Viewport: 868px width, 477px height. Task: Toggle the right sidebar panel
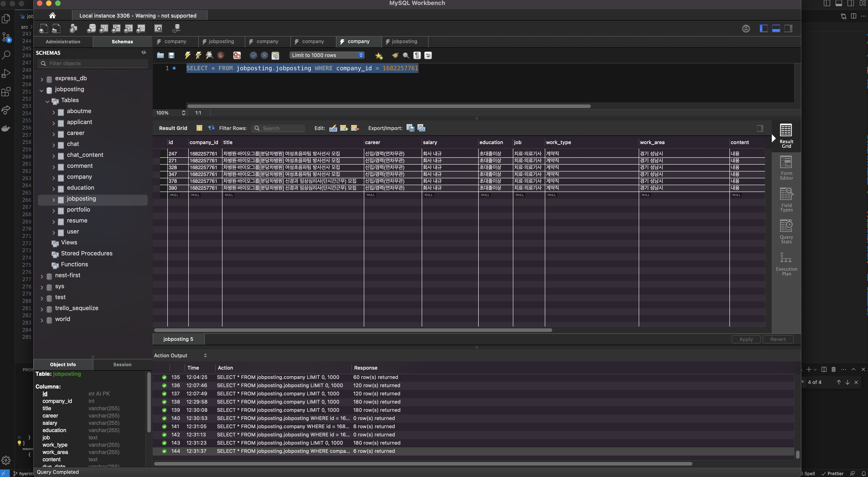[x=788, y=29]
